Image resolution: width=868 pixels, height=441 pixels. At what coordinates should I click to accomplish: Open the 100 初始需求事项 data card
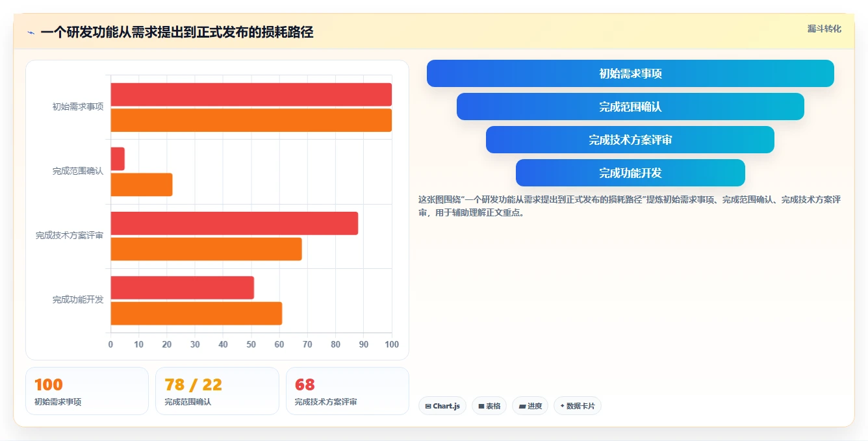click(87, 391)
